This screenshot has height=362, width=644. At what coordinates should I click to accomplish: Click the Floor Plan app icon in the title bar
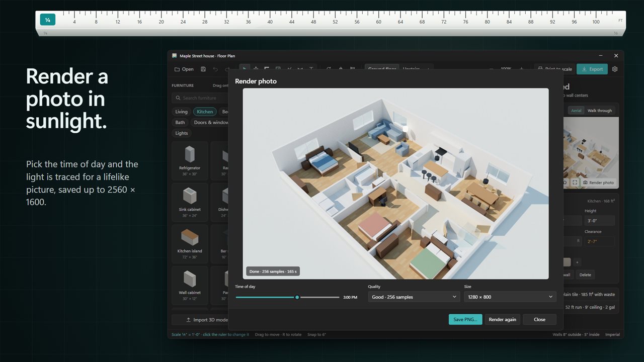[174, 56]
